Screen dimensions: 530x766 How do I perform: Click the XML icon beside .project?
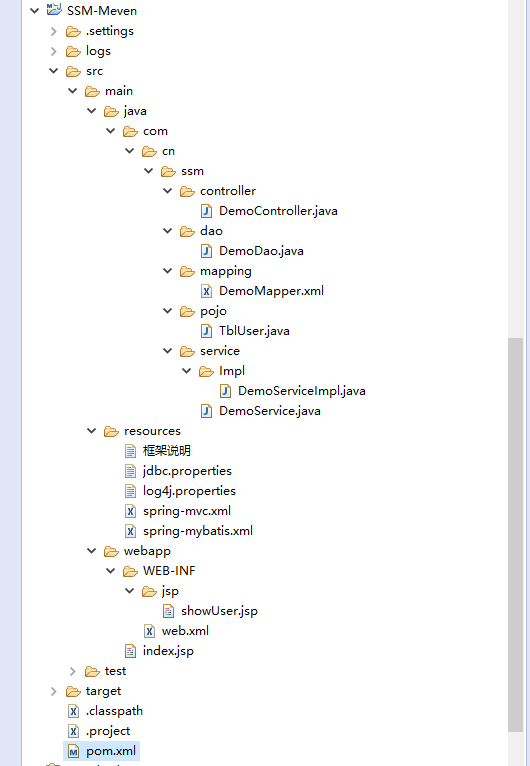pos(73,731)
